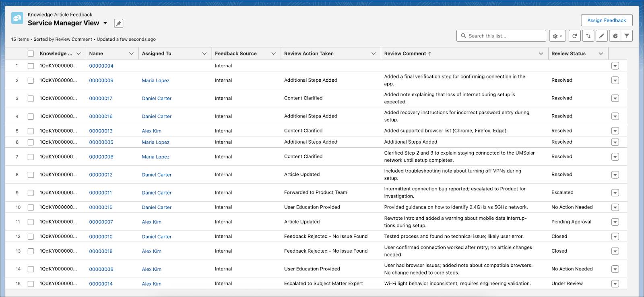Open row actions for record 00000009
The height and width of the screenshot is (297, 644).
coord(615,80)
